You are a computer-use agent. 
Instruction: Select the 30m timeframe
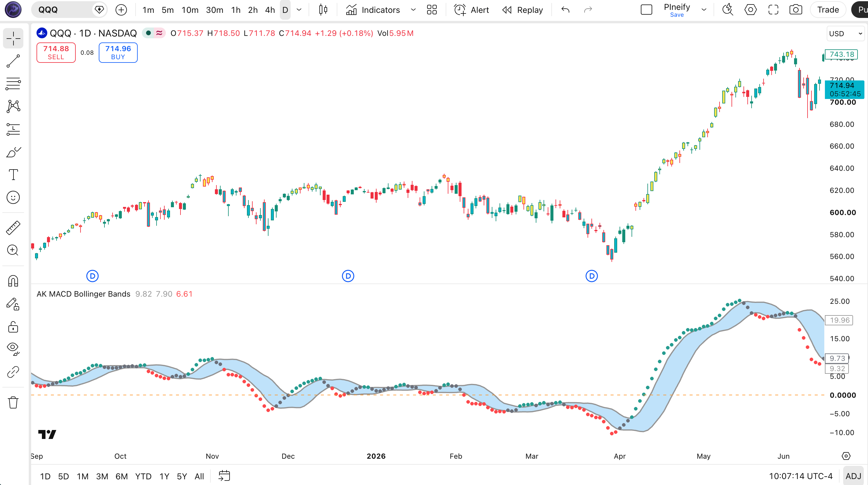tap(215, 10)
